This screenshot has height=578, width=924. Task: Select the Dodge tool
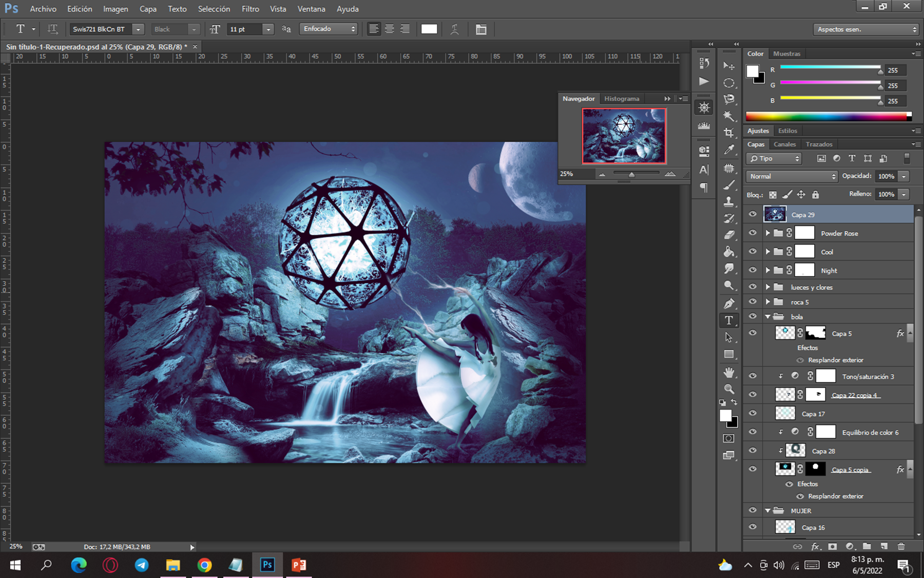click(x=729, y=286)
